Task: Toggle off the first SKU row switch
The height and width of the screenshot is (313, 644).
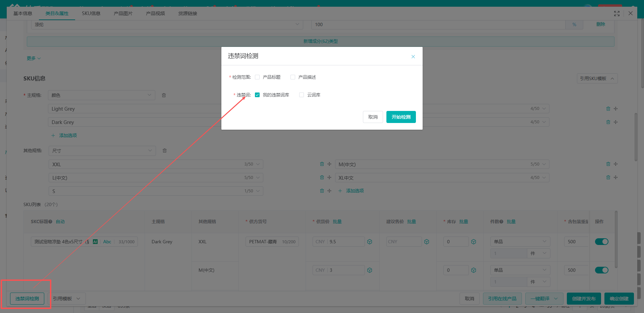Action: pyautogui.click(x=602, y=242)
